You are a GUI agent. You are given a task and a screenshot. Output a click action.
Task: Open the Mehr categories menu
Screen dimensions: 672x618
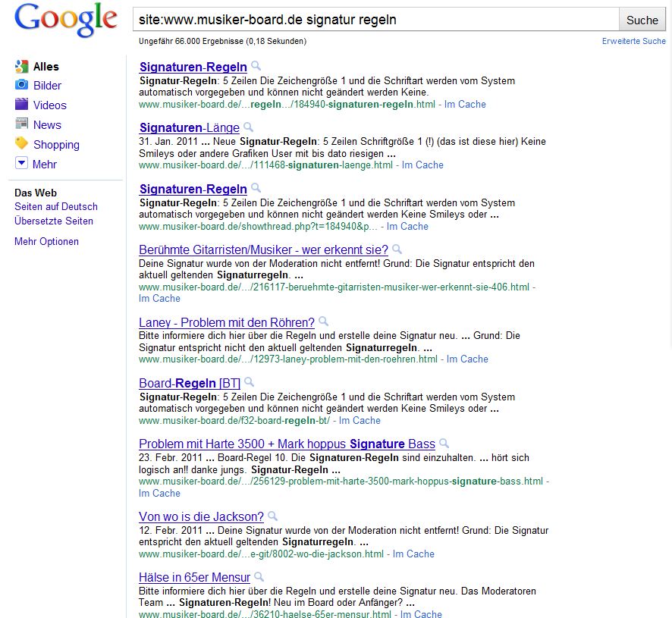point(45,164)
